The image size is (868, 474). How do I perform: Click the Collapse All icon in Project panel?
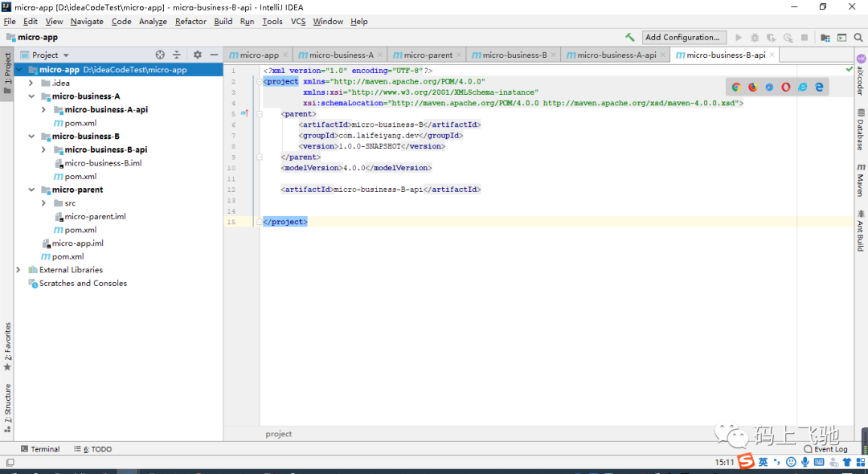click(177, 55)
